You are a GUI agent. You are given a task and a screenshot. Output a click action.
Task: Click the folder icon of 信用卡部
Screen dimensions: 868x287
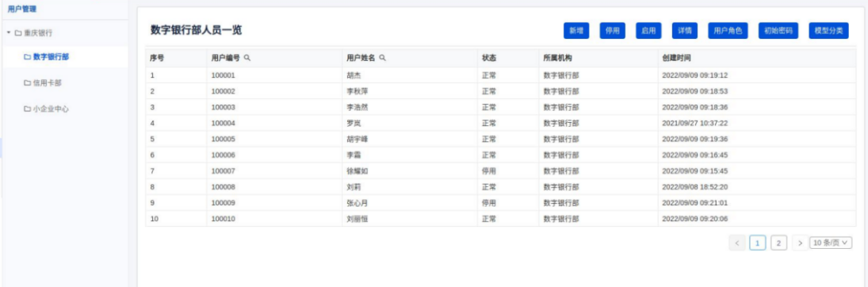(x=27, y=82)
